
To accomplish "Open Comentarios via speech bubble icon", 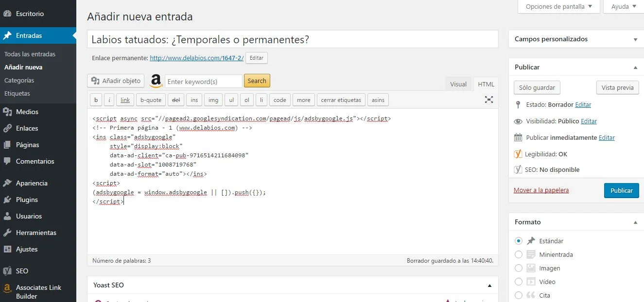I will (7, 161).
